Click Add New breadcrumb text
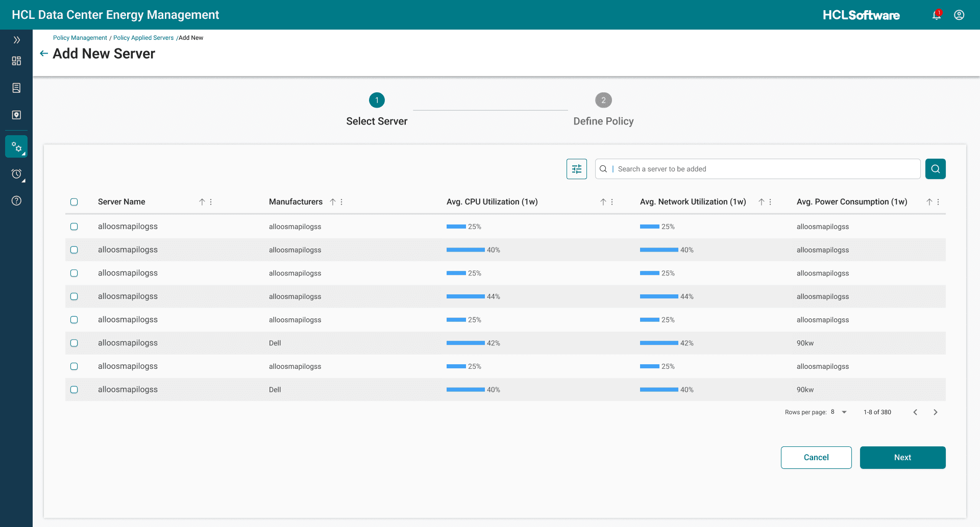The height and width of the screenshot is (527, 980). [x=191, y=38]
